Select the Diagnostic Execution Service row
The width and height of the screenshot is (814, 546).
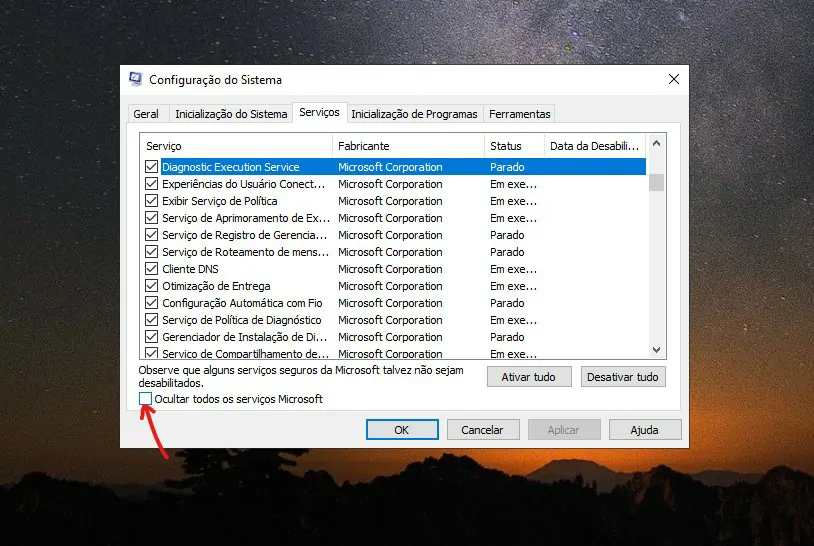pyautogui.click(x=395, y=167)
